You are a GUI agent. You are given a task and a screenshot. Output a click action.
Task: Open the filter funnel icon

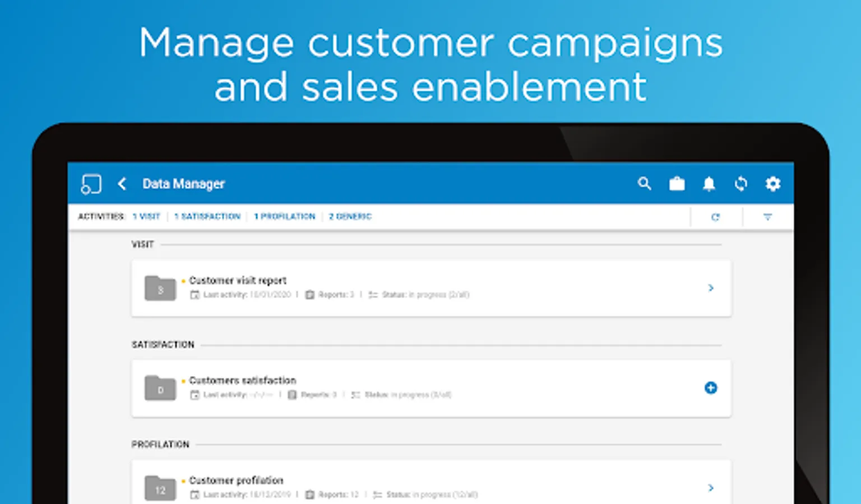[767, 217]
